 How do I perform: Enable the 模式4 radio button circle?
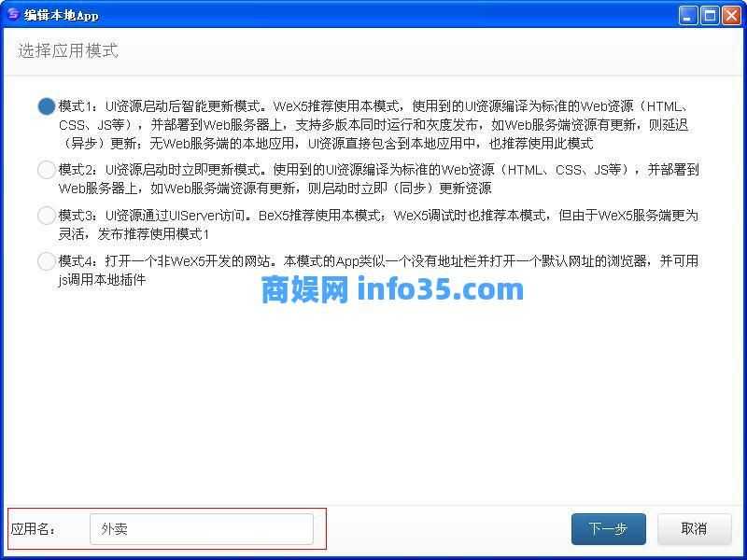46,261
